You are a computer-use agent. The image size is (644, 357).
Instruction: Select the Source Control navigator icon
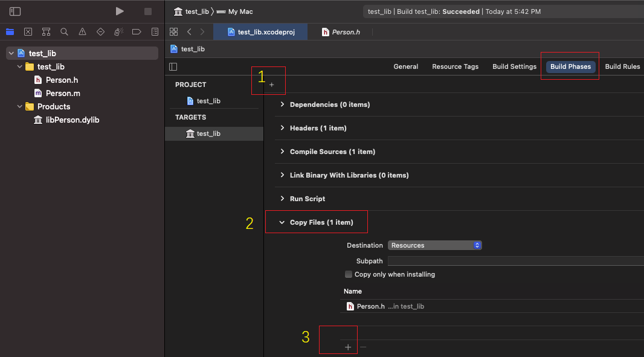pos(28,31)
